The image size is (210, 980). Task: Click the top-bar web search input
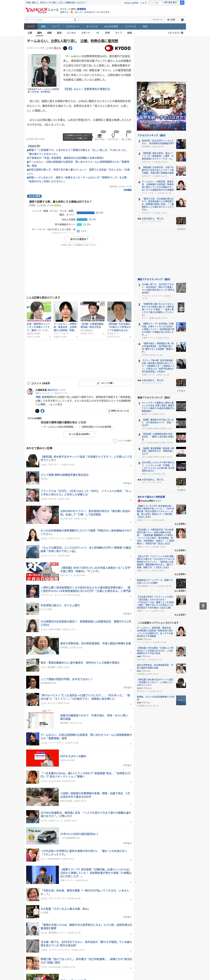[x=155, y=3]
